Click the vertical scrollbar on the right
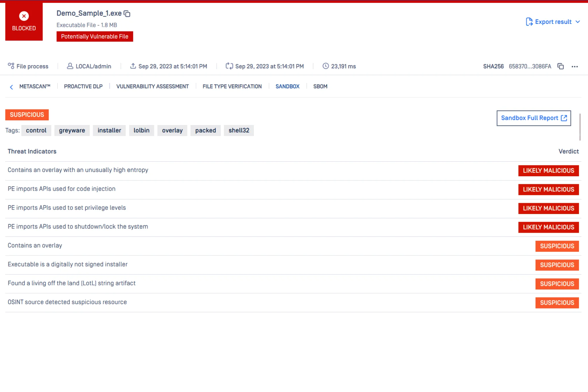 580,127
